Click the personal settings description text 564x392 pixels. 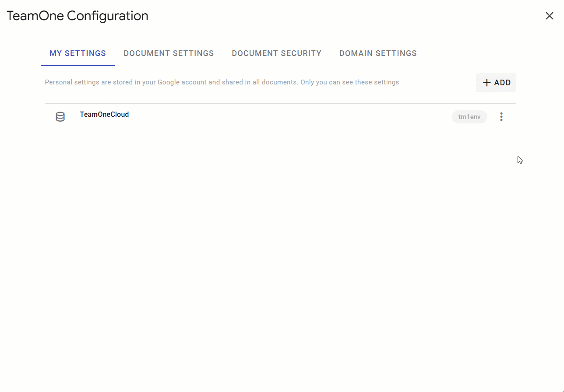coord(222,82)
